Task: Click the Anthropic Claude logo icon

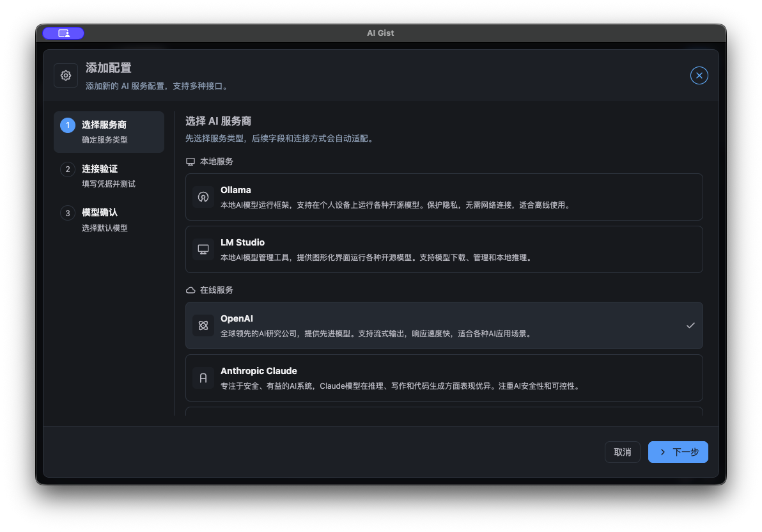Action: 203,378
